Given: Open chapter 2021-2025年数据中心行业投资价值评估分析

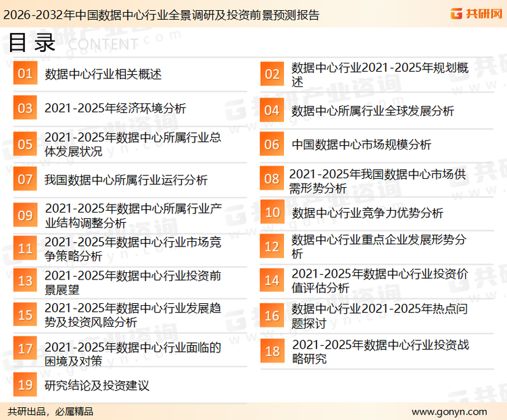Looking at the screenshot, I should click(380, 280).
